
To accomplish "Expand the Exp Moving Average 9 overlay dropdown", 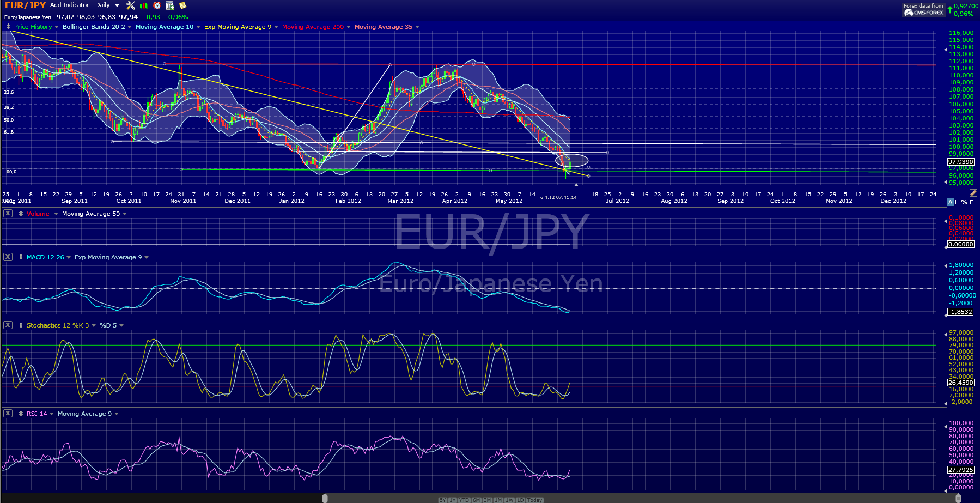I will (276, 27).
